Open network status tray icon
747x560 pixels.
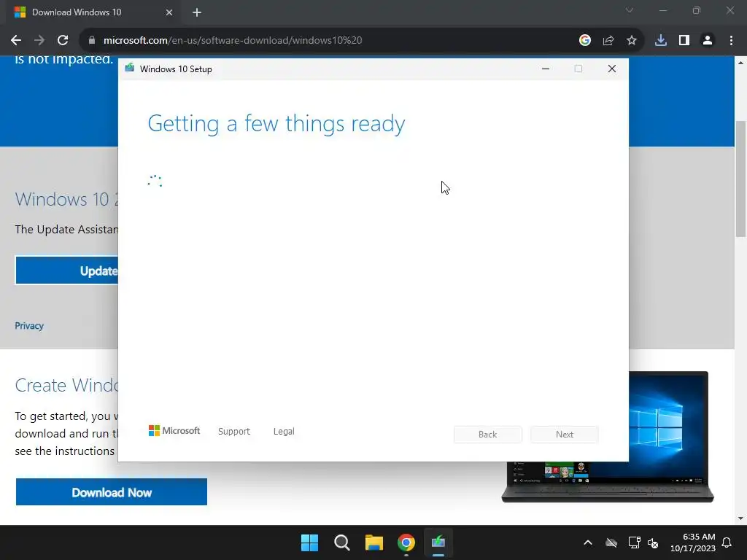(x=634, y=542)
